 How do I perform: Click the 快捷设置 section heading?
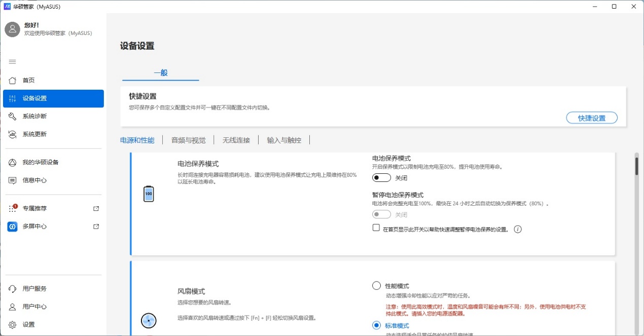tap(142, 96)
